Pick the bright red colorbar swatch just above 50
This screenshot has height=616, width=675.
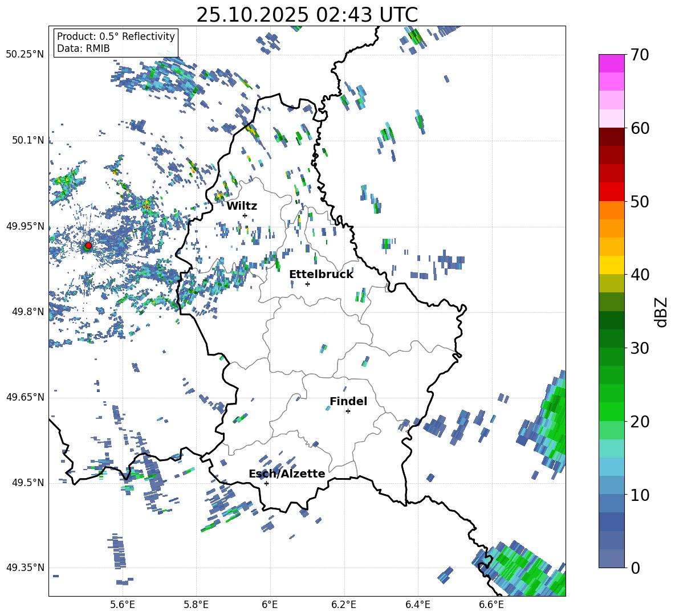pyautogui.click(x=611, y=191)
